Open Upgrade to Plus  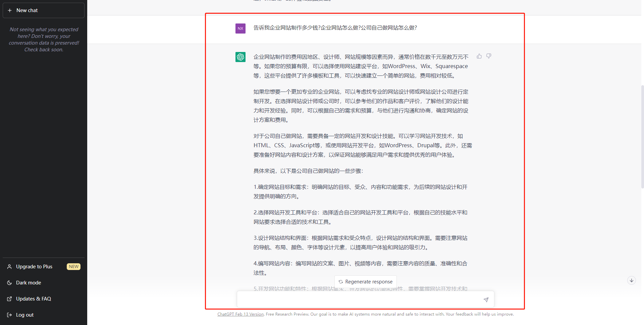[44, 267]
